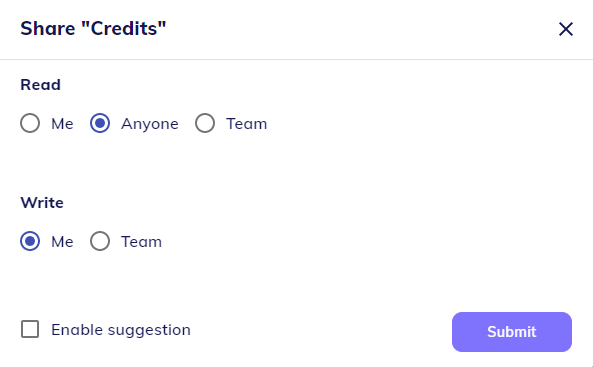593x367 pixels.
Task: Select the Anyone radio button under Read
Action: click(100, 123)
